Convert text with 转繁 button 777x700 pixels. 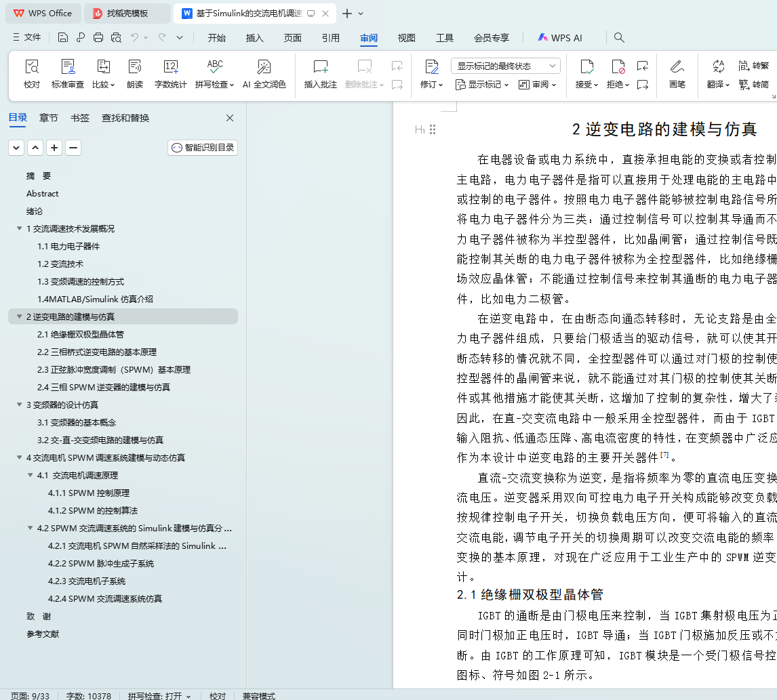pyautogui.click(x=754, y=66)
